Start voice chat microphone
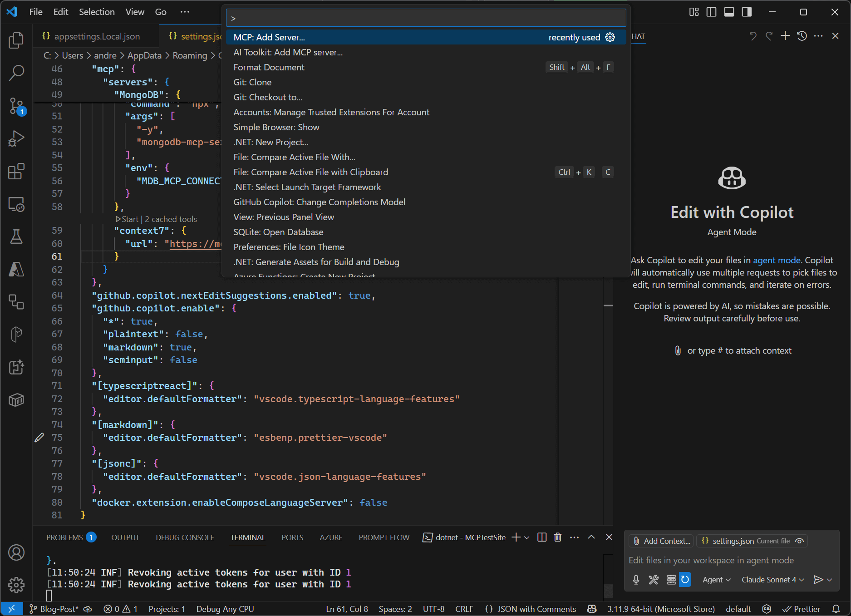This screenshot has width=851, height=616. click(636, 580)
